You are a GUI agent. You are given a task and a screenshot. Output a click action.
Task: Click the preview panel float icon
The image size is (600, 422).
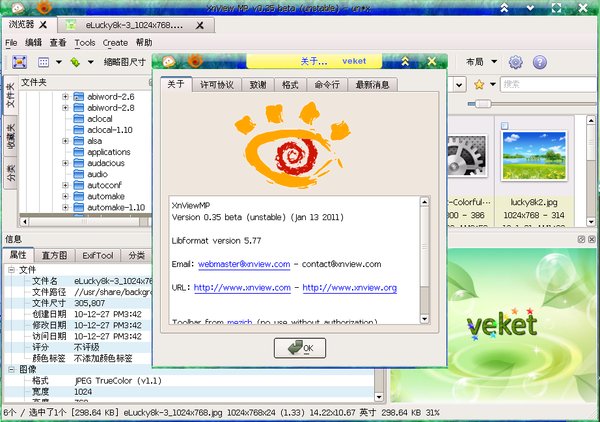(x=581, y=239)
